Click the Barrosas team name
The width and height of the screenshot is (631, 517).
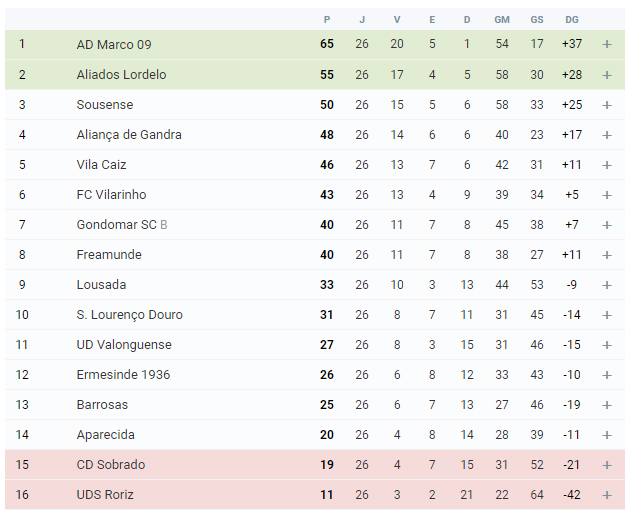click(102, 405)
